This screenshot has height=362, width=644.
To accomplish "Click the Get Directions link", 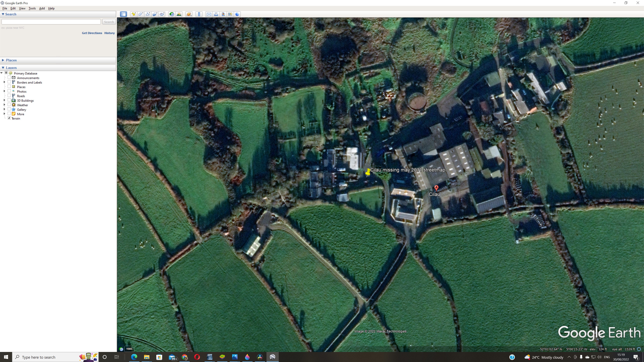I will [92, 33].
